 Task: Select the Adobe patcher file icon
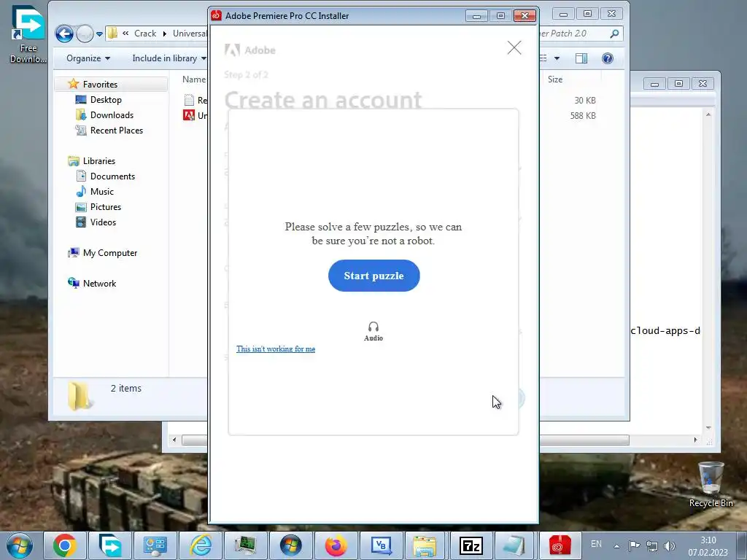(x=189, y=115)
